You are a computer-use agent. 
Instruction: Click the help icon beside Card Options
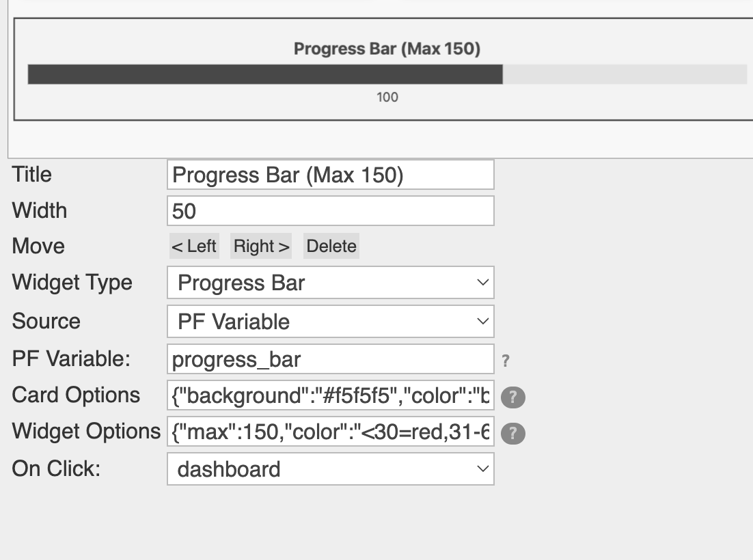(513, 397)
